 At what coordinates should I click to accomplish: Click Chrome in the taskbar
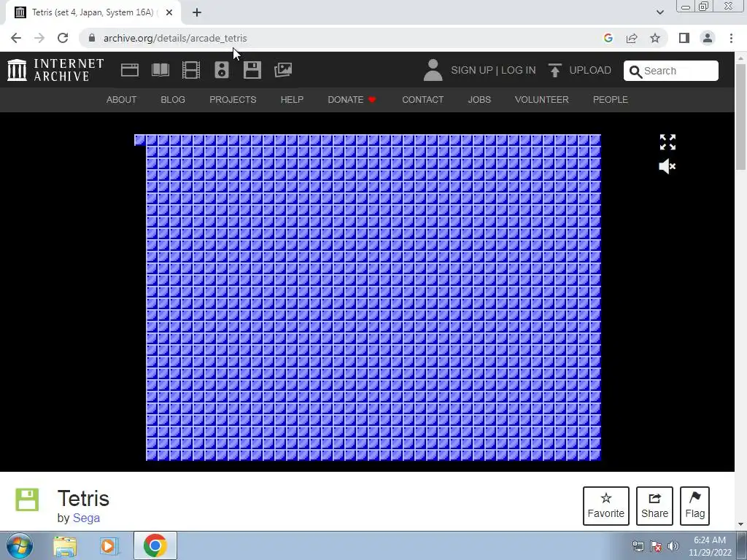tap(155, 545)
